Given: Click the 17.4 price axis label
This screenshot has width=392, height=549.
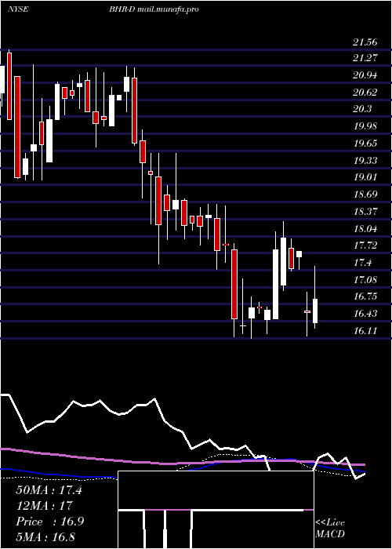Looking at the screenshot, I should [x=362, y=262].
